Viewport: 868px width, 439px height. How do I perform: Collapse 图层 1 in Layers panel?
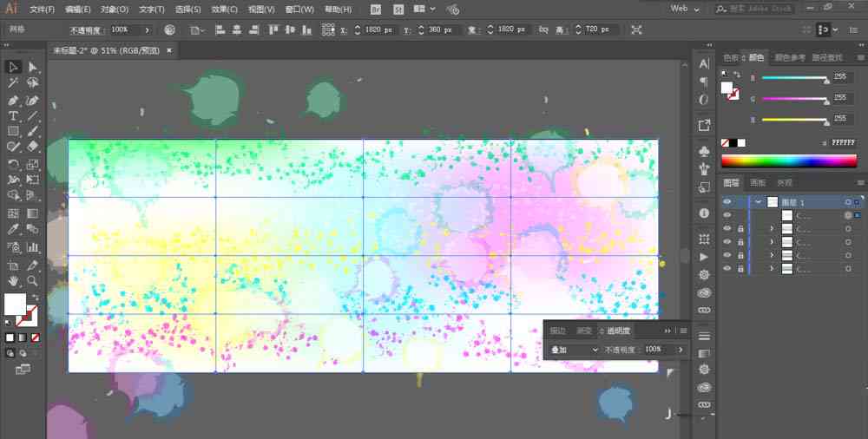pyautogui.click(x=759, y=202)
